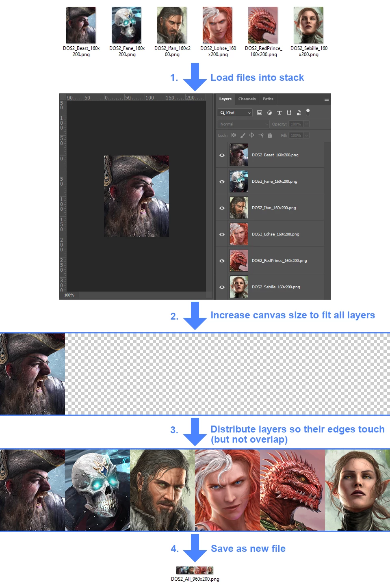Select the DOS2_Beast layer thumbnail
This screenshot has height=588, width=390.
pos(239,155)
